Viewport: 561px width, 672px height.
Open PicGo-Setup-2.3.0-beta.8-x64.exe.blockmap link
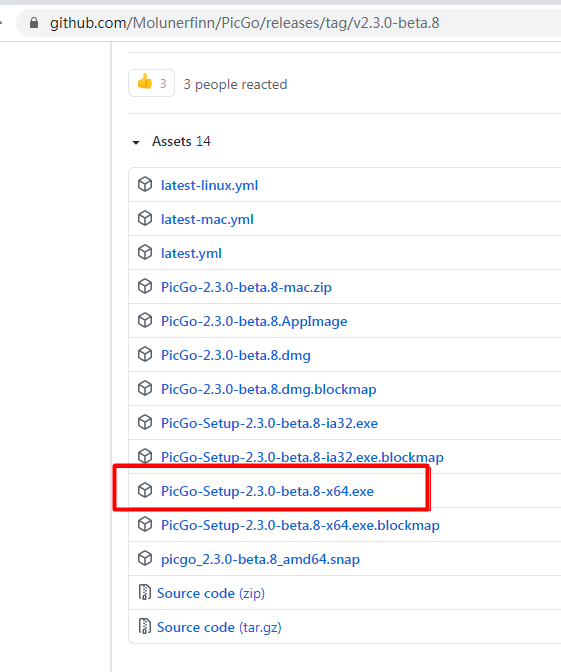300,525
